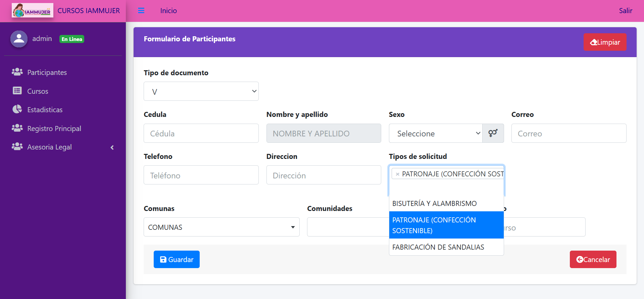Click the Registro Principal group icon
Image resolution: width=644 pixels, height=299 pixels.
coord(17,128)
